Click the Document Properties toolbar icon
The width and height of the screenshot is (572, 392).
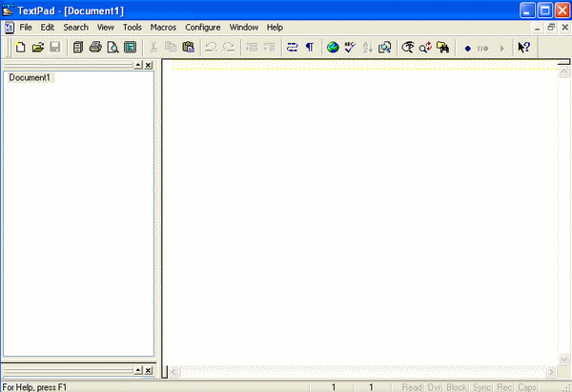coord(131,48)
